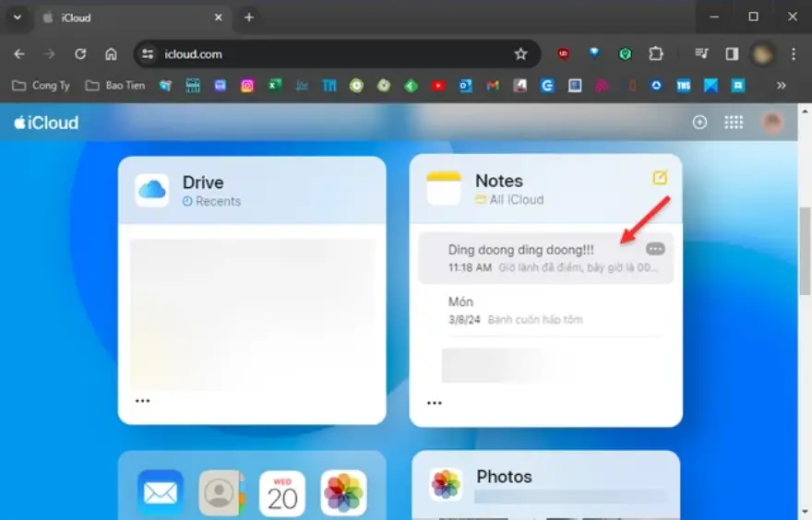Open the Excel bookmark

(274, 86)
